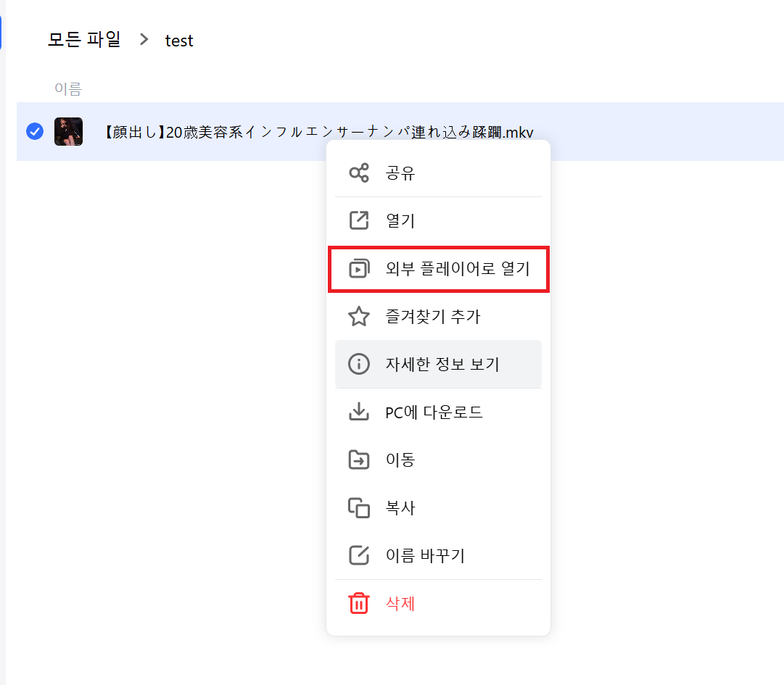Click the download arrow icon

click(358, 412)
